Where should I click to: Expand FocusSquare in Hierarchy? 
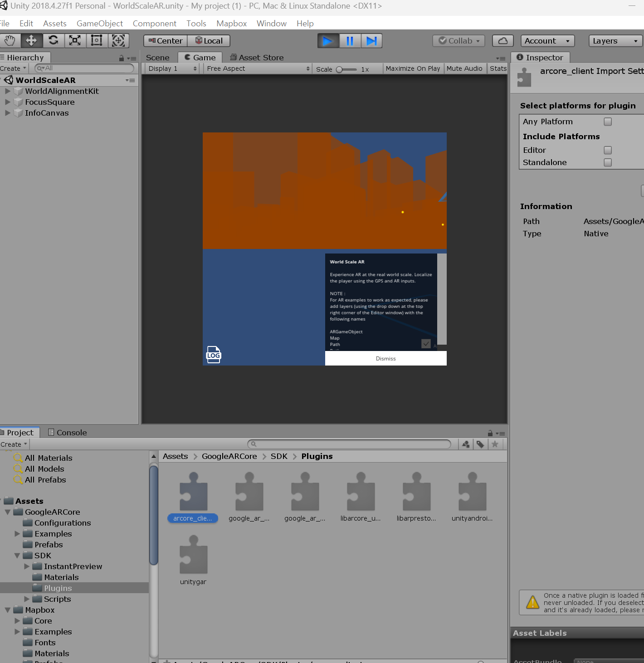8,102
